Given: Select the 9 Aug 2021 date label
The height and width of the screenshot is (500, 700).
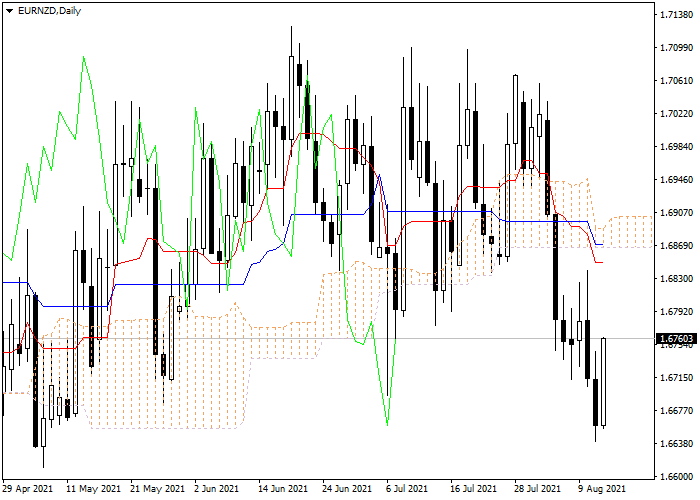Looking at the screenshot, I should pos(602,489).
